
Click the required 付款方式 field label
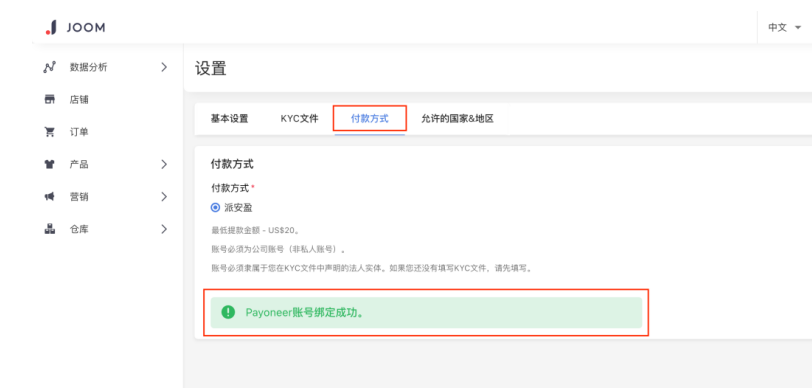point(233,187)
